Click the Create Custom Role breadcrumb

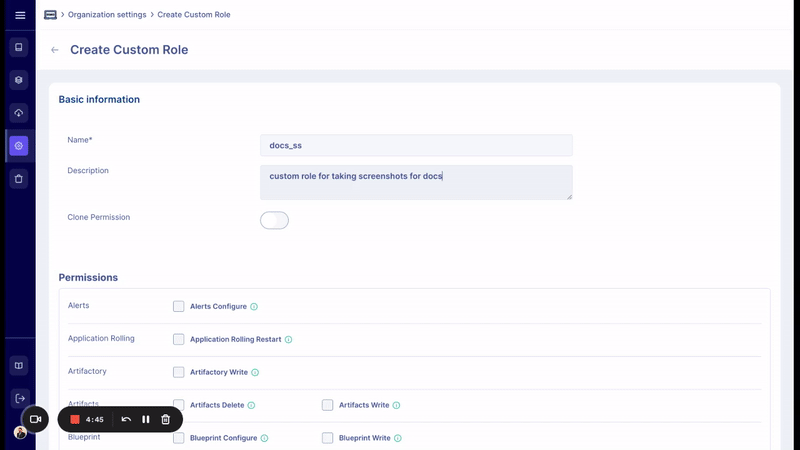point(194,15)
